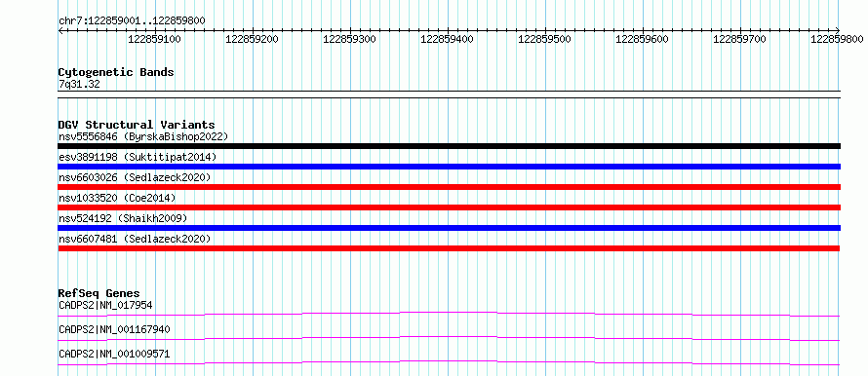This screenshot has height=376, width=868.
Task: Click ruler tick label 122859100
Action: (154, 39)
